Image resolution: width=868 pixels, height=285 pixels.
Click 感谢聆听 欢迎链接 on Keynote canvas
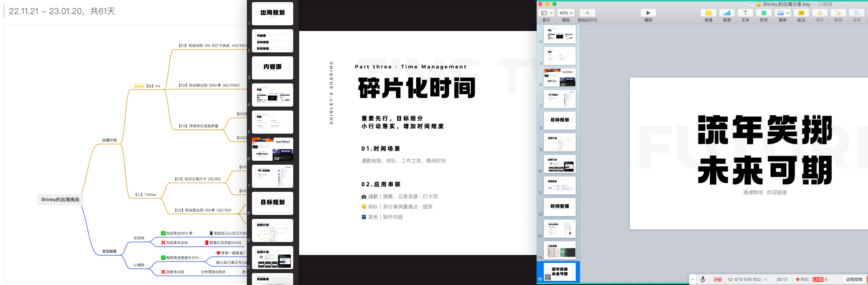765,193
